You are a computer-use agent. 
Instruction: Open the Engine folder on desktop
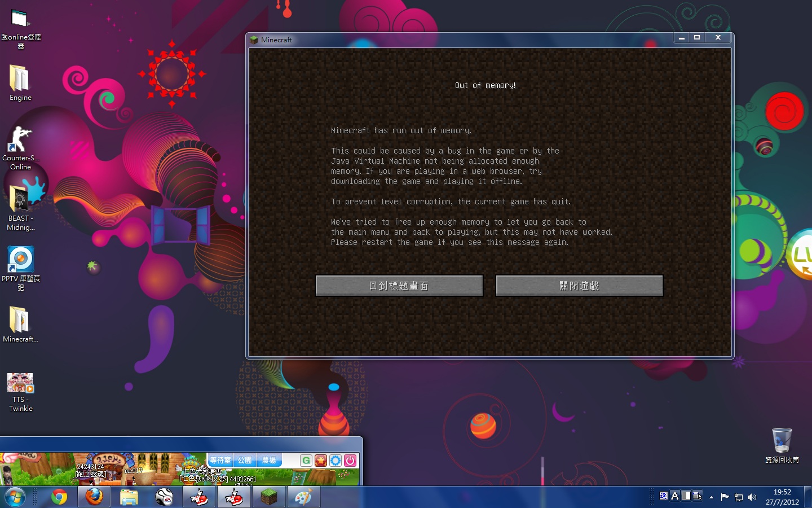pos(20,82)
